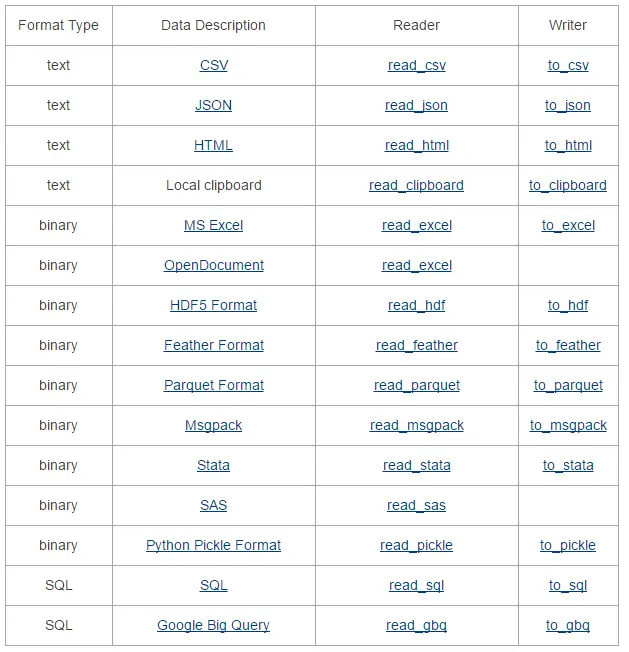Click the OpenDocument description link
The width and height of the screenshot is (629, 652).
coord(214,265)
